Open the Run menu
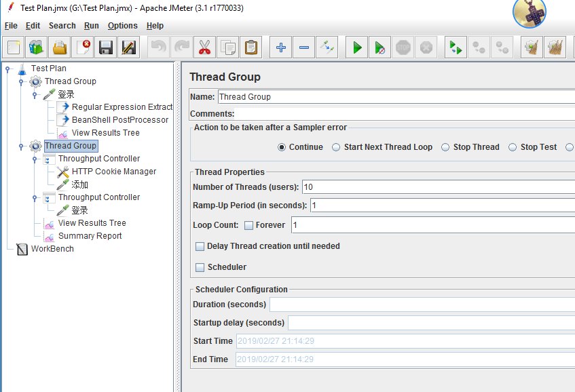The height and width of the screenshot is (392, 575). [92, 26]
